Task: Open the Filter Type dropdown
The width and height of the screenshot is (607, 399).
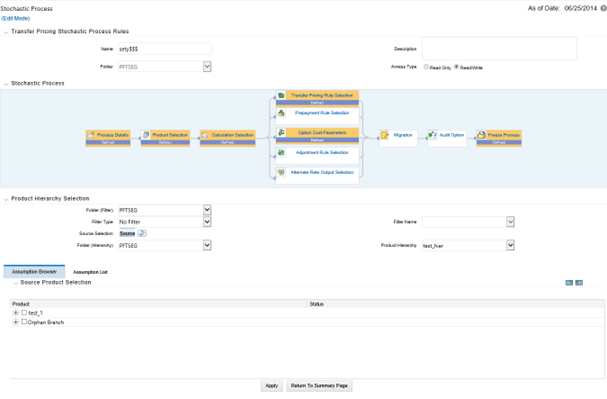Action: (207, 222)
